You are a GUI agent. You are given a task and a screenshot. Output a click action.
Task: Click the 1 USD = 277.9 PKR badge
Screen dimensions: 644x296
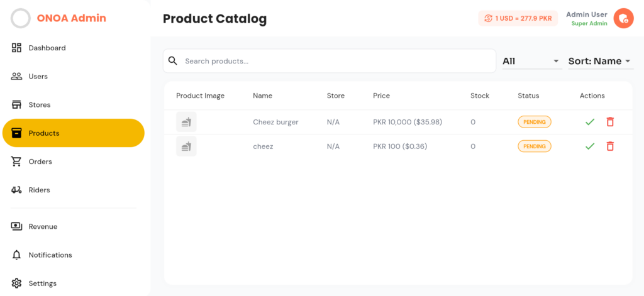[518, 18]
